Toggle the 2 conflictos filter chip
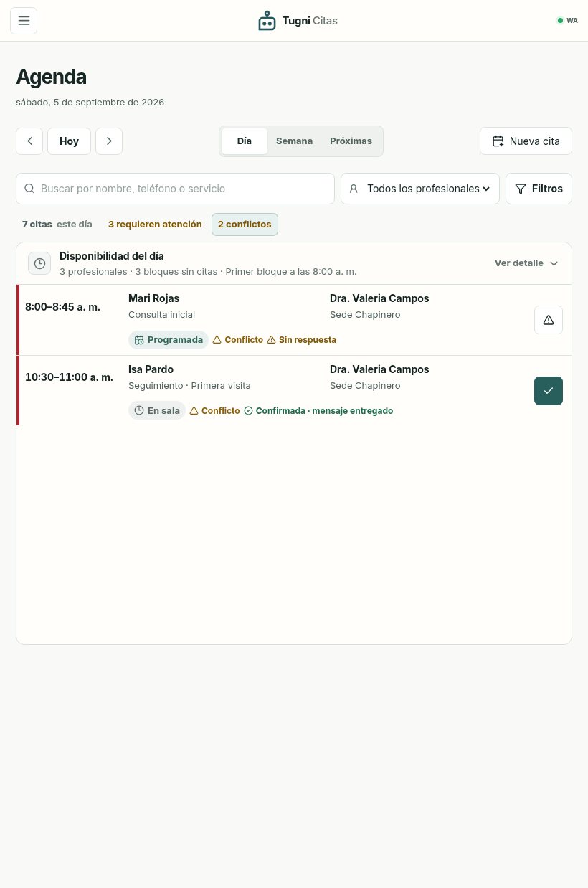The width and height of the screenshot is (588, 888). coord(245,225)
